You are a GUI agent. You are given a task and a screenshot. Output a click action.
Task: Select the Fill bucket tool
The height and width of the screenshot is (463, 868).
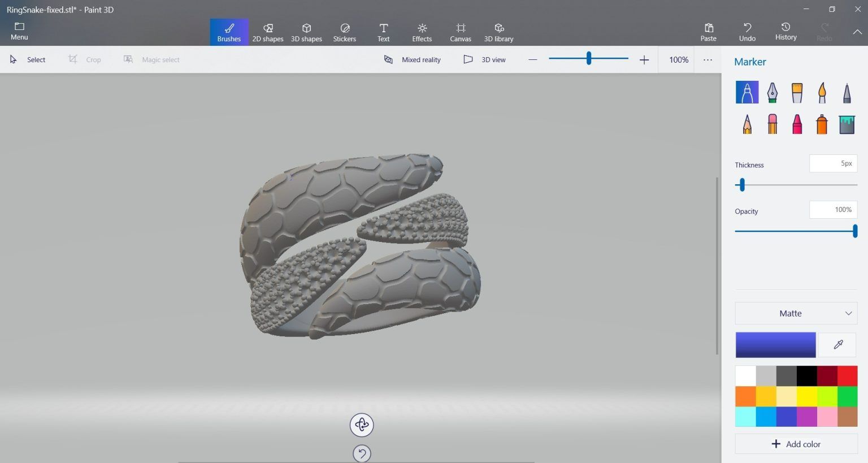(847, 124)
